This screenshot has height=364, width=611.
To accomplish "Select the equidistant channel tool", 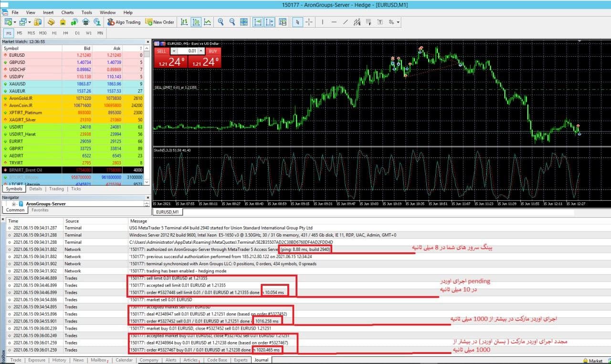I will click(357, 22).
